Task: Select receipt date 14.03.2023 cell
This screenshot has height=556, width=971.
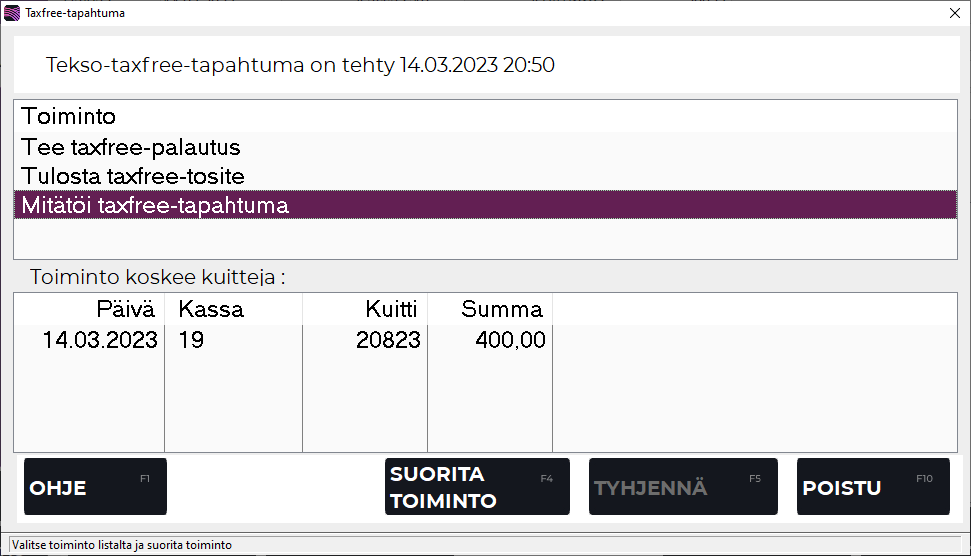Action: point(100,340)
